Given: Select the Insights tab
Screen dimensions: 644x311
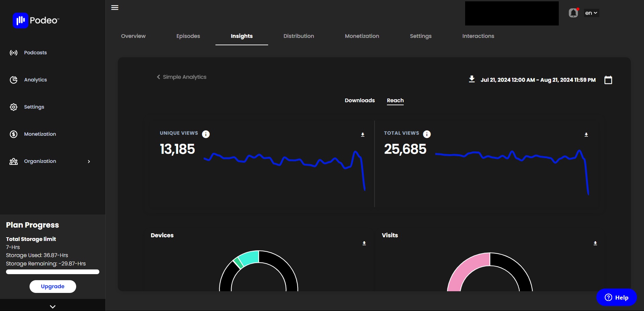Looking at the screenshot, I should [x=242, y=36].
